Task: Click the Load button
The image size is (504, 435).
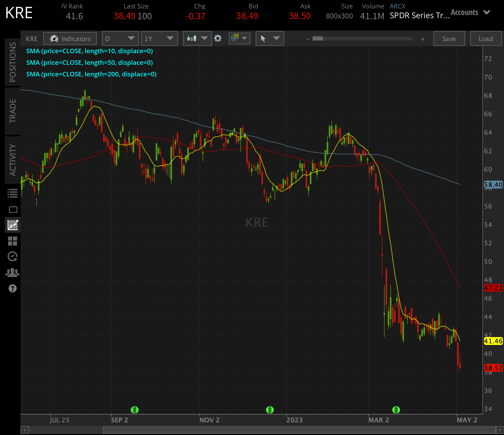Action: (486, 39)
